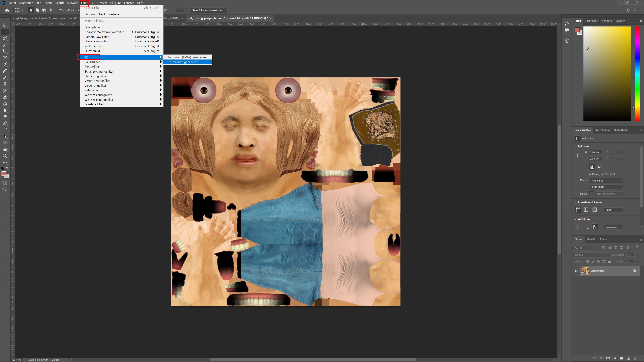Open the Weichzeichnungsfilter submenu
Image resolution: width=644 pixels, height=362 pixels.
[121, 100]
